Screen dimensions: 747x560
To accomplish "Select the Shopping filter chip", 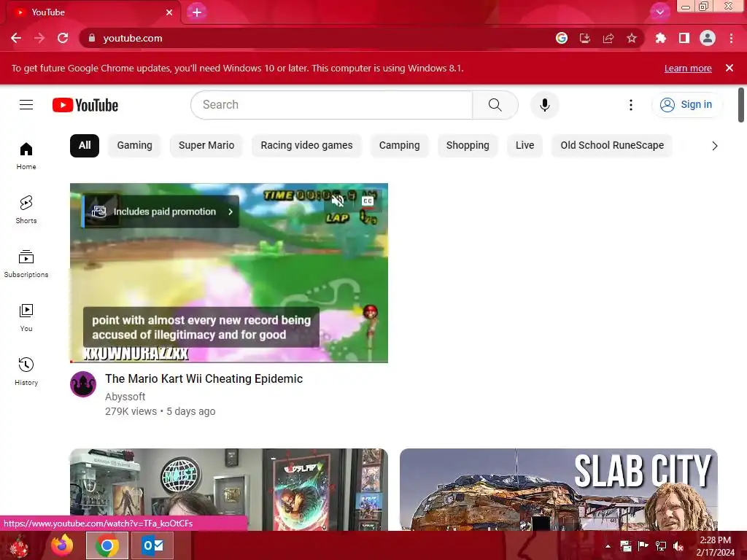I will (x=468, y=146).
